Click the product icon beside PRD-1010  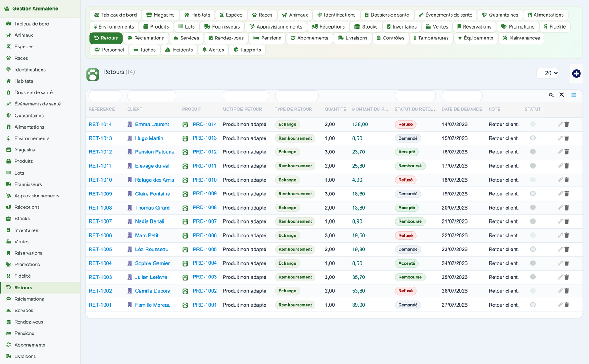185,180
